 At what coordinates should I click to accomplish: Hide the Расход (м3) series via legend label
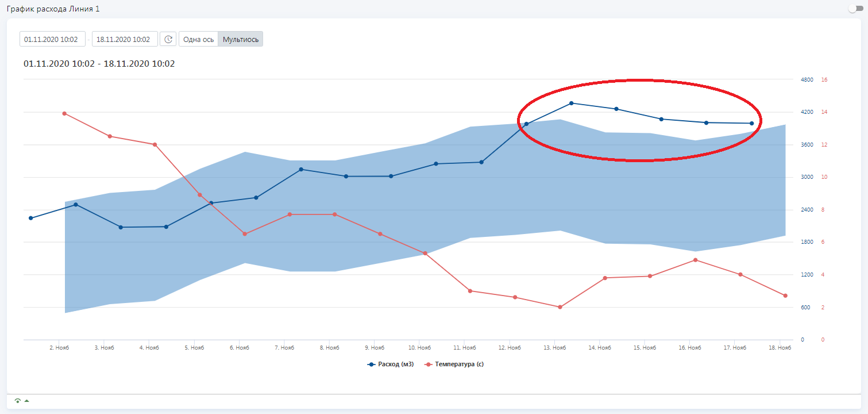(x=396, y=365)
